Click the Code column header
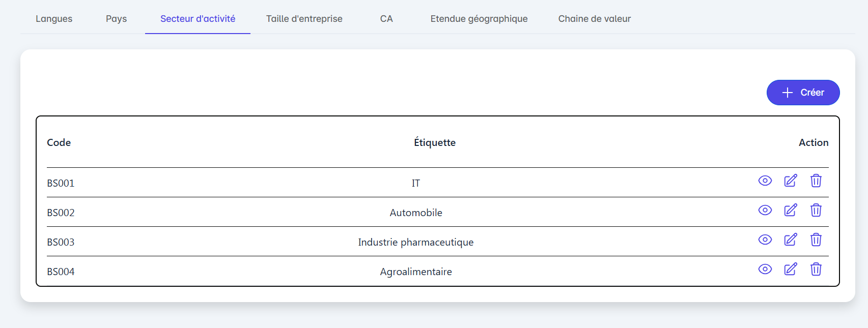868x328 pixels. coord(59,143)
